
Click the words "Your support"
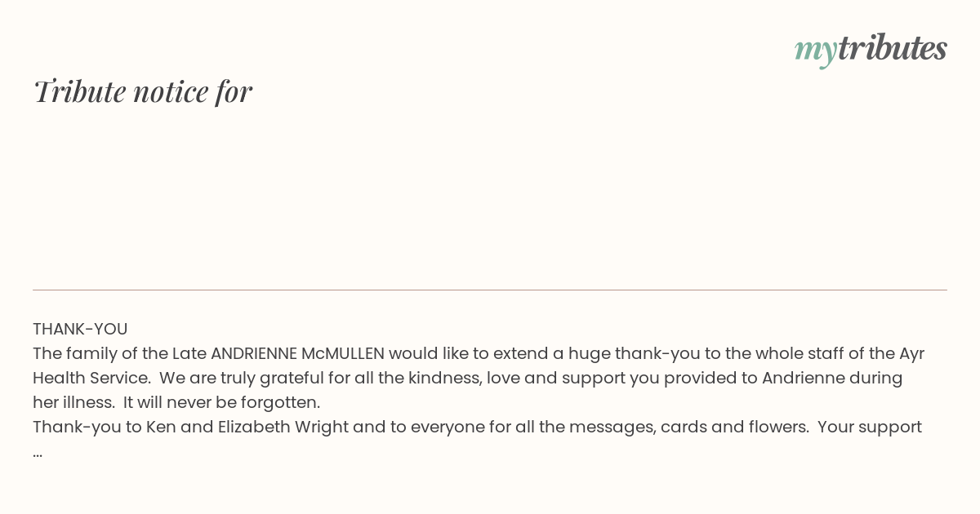pyautogui.click(x=870, y=427)
